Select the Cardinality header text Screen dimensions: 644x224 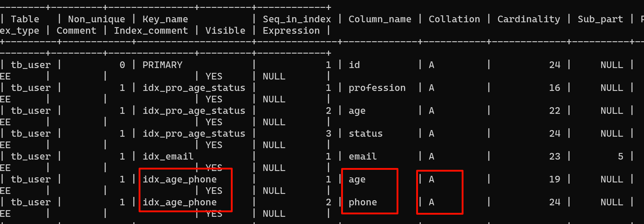coord(529,19)
